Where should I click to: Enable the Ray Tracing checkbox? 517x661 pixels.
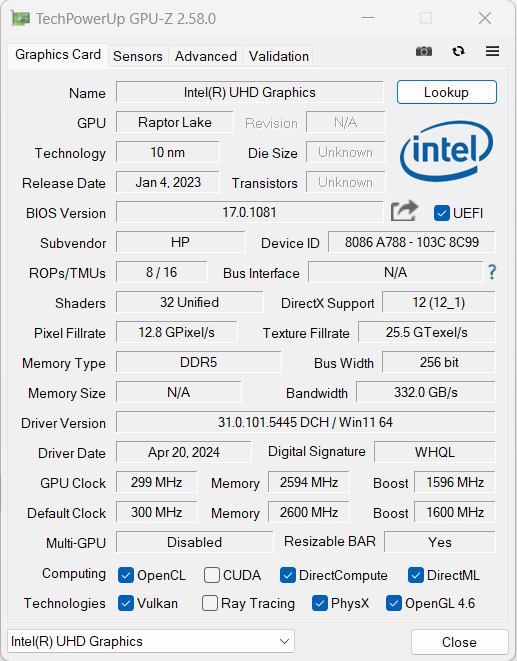pyautogui.click(x=210, y=603)
